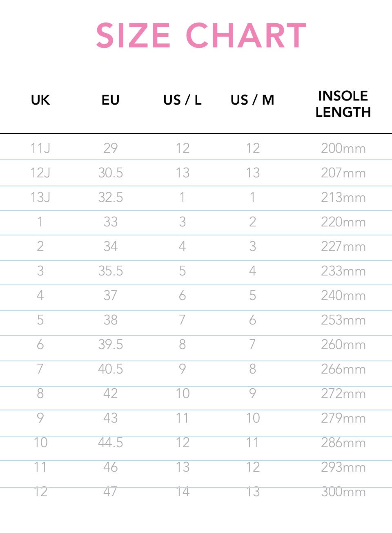This screenshot has width=392, height=533.
Task: Select the 300mm insole length value
Action: pos(343,492)
